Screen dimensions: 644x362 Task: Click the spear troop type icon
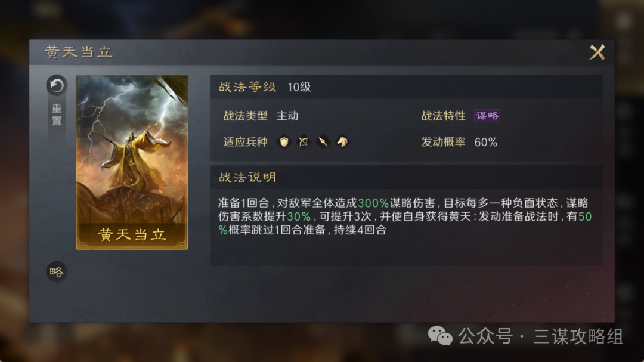323,142
